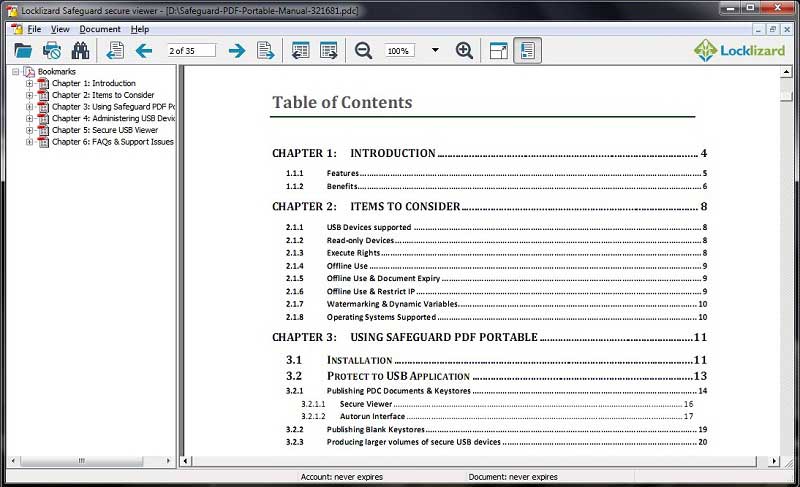Toggle the bookmarks panel icon
This screenshot has height=487, width=800.
[527, 50]
